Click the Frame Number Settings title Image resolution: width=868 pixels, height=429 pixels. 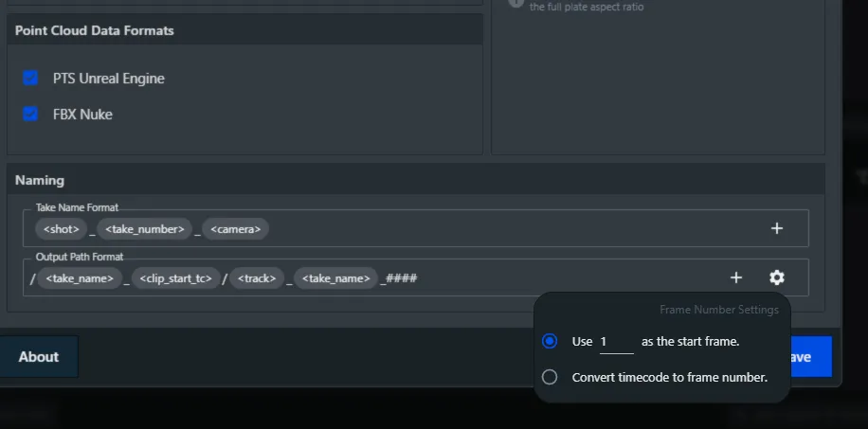pos(719,310)
